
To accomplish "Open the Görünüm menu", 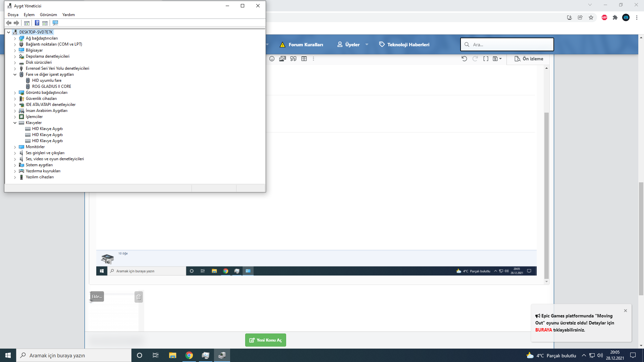I will point(48,15).
